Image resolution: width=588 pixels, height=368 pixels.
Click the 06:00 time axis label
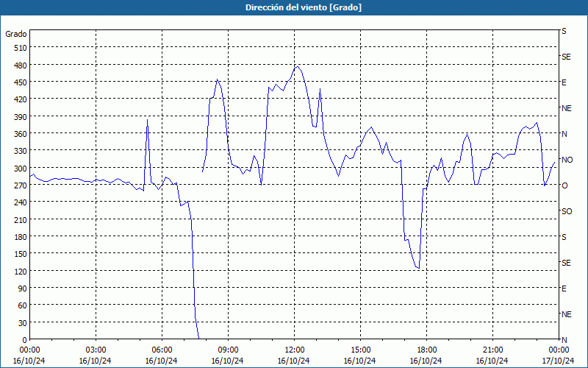click(162, 350)
